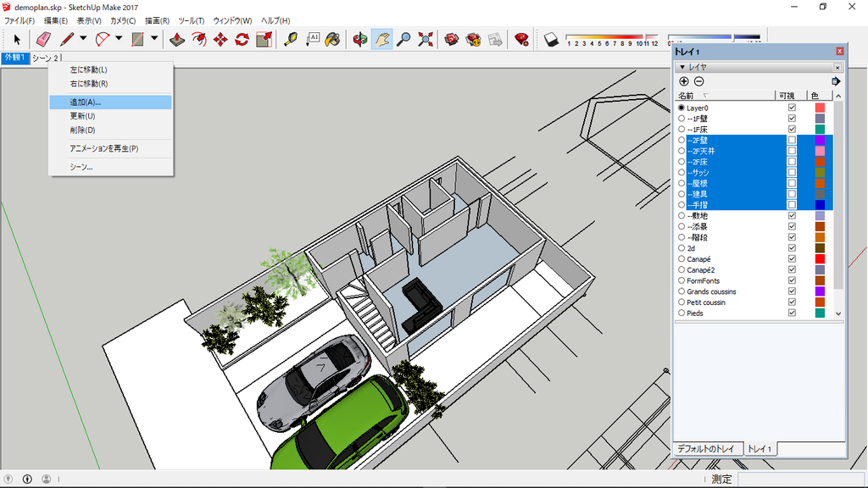Open the Extension Manager ruby icon
Image resolution: width=868 pixels, height=488 pixels.
point(521,39)
